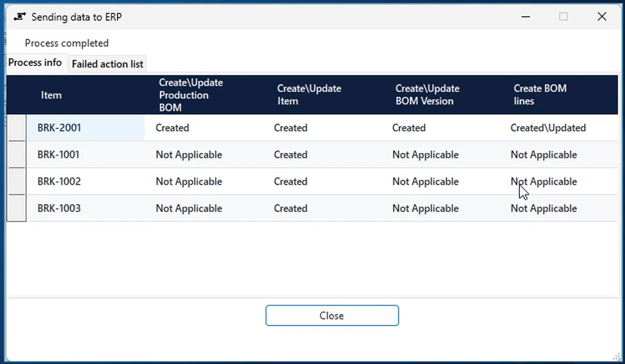Click the Process completed status text
Screen dimensions: 625x364
tap(67, 43)
